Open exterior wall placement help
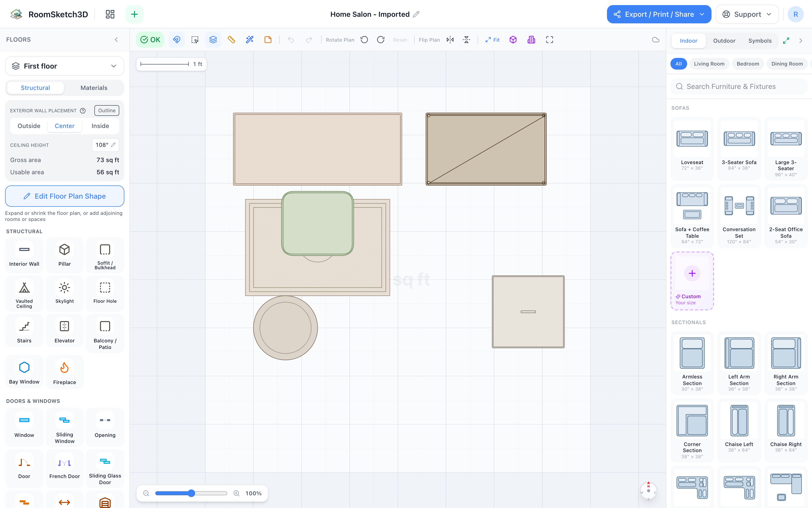Image resolution: width=812 pixels, height=508 pixels. coord(83,110)
